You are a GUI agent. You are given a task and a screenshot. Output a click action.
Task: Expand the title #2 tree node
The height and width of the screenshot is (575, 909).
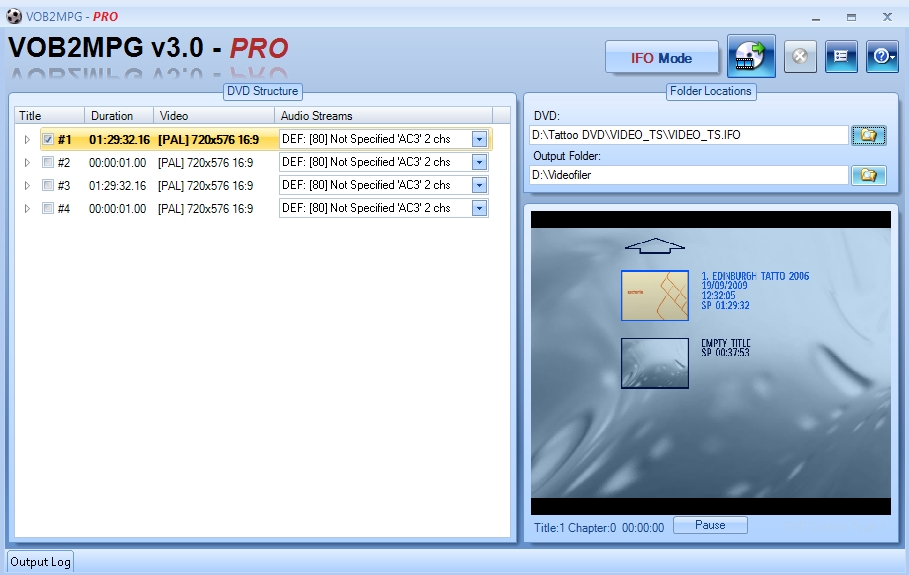[27, 162]
